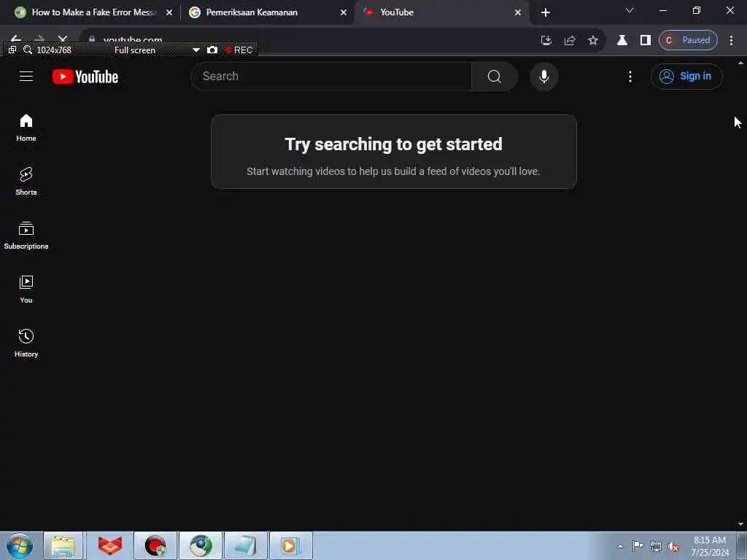Open History from the sidebar
The height and width of the screenshot is (560, 747).
(26, 343)
